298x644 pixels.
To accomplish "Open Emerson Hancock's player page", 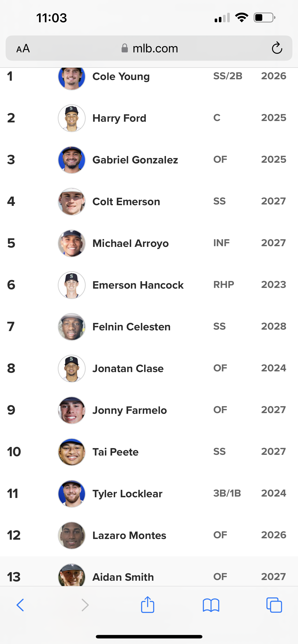I will [138, 285].
